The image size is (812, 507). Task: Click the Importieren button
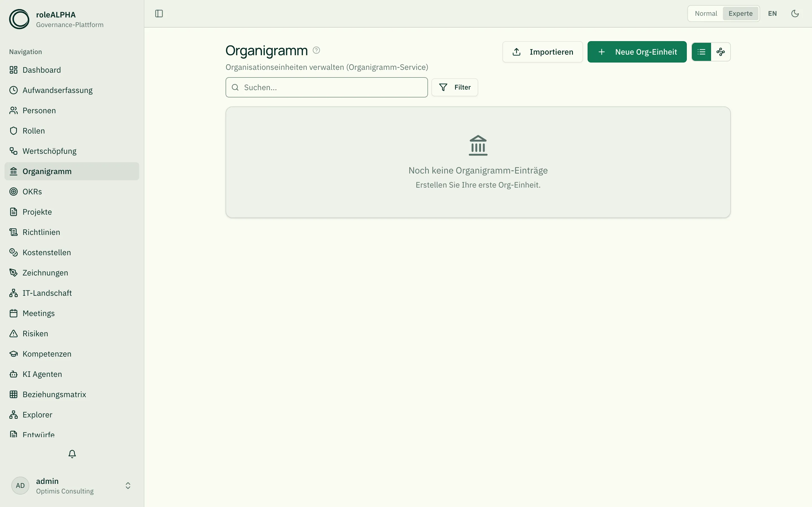click(542, 52)
